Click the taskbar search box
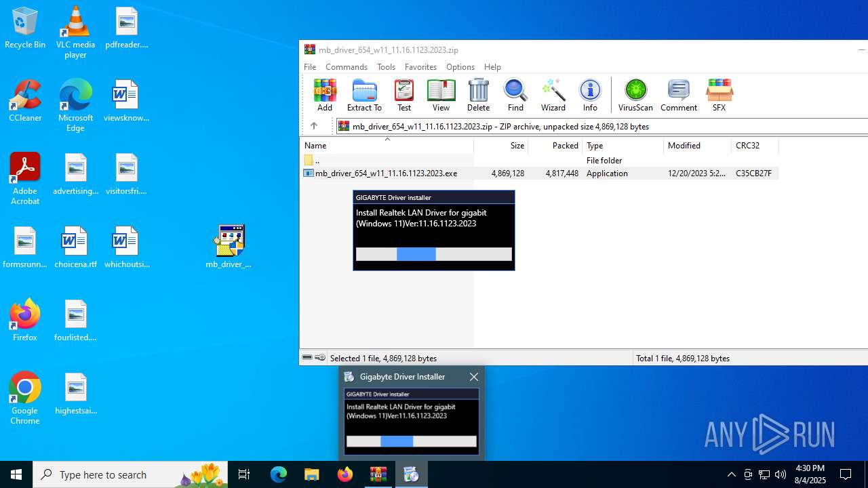 [130, 474]
